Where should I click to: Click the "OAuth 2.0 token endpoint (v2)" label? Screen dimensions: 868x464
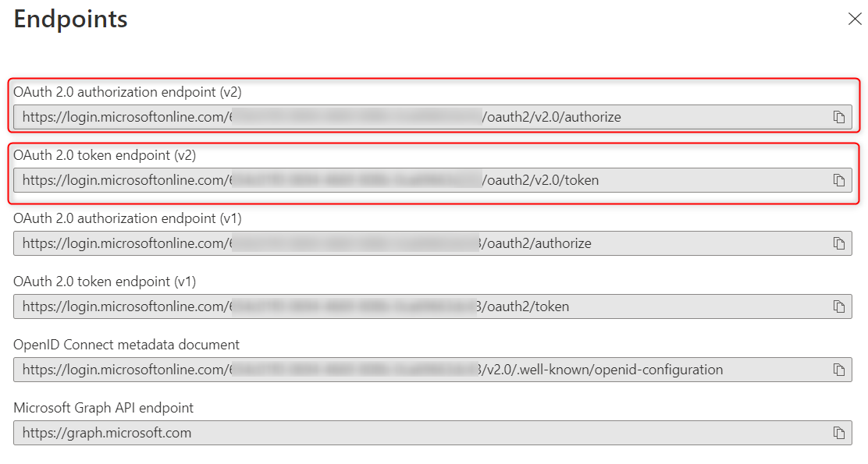[x=105, y=155]
